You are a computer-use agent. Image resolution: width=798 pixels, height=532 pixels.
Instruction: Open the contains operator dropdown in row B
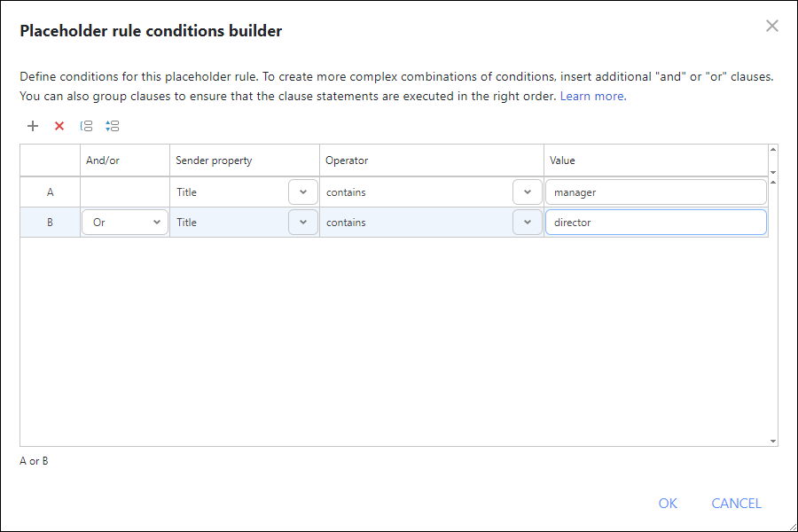click(x=528, y=222)
